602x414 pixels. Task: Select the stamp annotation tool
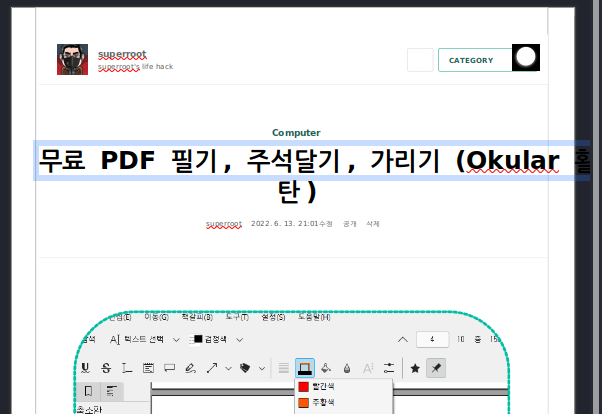(x=245, y=368)
